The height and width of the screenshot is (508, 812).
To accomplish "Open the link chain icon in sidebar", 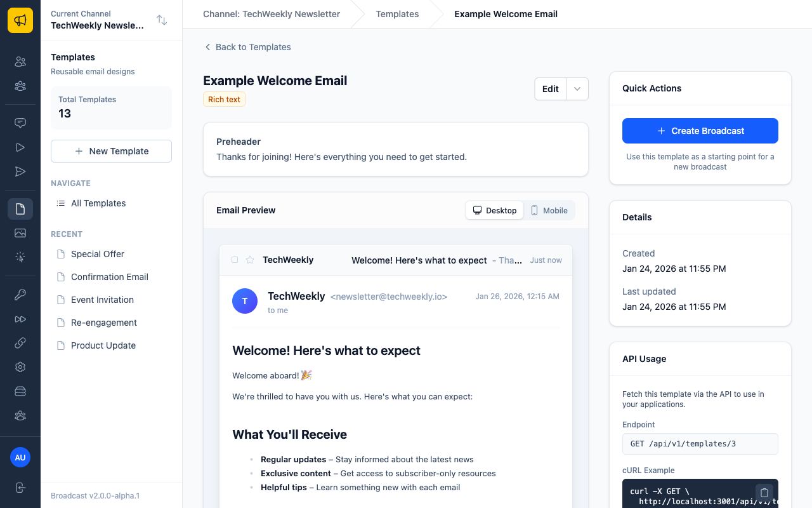I will (x=20, y=343).
